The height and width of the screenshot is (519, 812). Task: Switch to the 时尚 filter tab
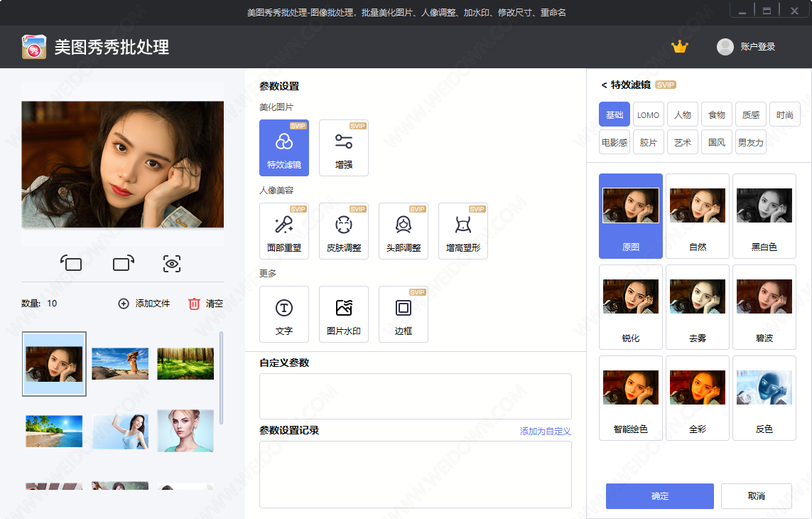coord(784,114)
